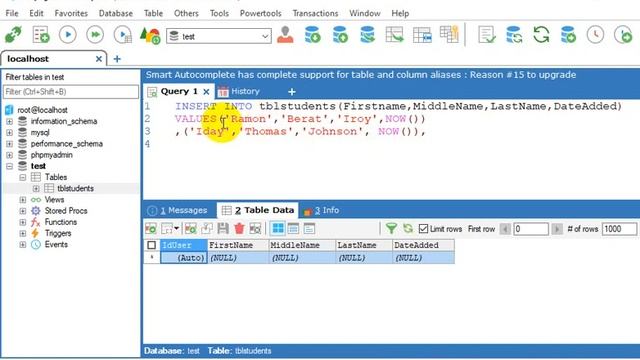
Task: Expand the Functions folder
Action: [x=23, y=222]
